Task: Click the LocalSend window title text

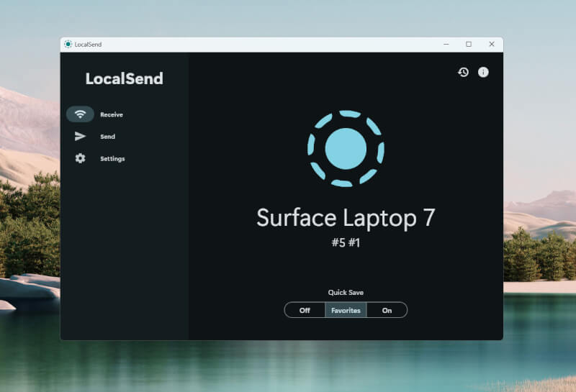Action: [88, 45]
